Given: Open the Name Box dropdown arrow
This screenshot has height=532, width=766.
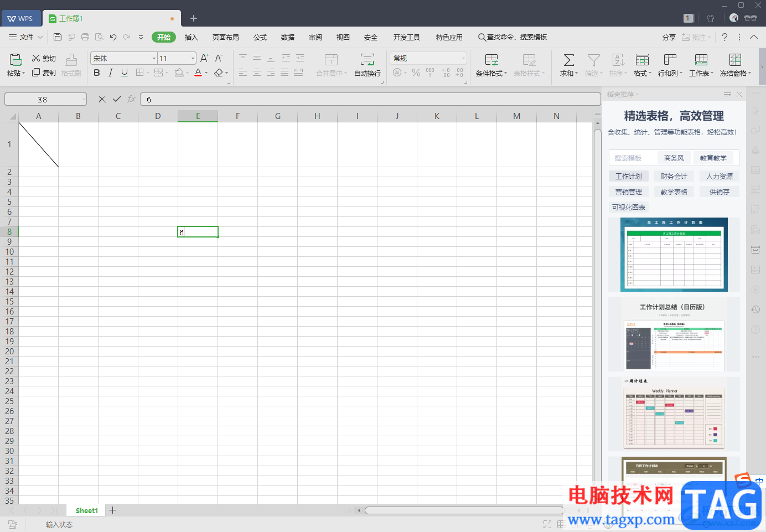Looking at the screenshot, I should point(84,99).
